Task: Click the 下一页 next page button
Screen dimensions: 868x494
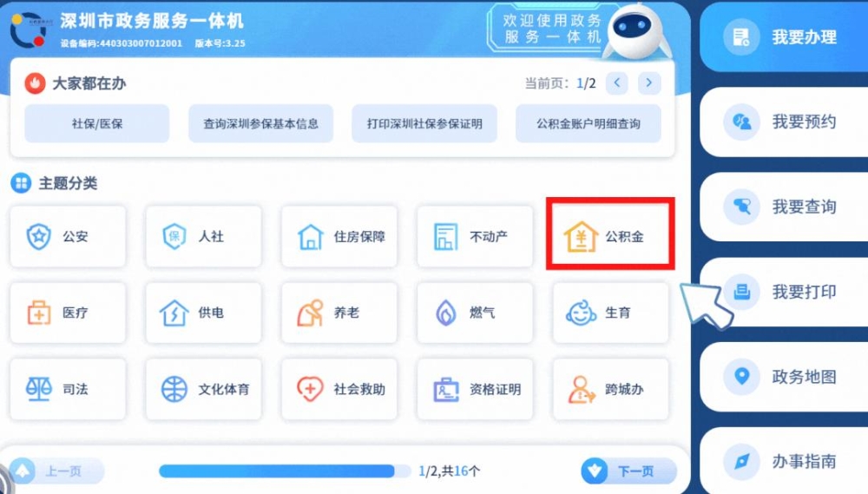Action: coord(628,471)
